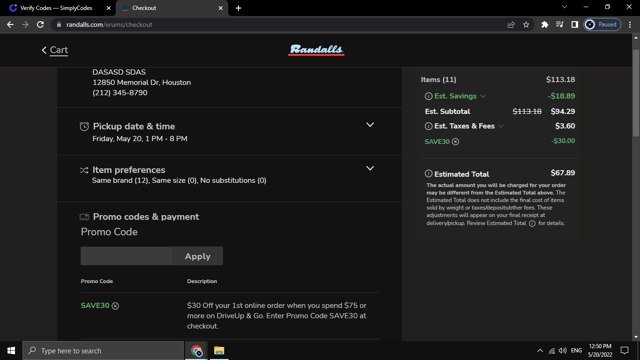Toggle browser side panel
The width and height of the screenshot is (640, 360).
(x=575, y=25)
